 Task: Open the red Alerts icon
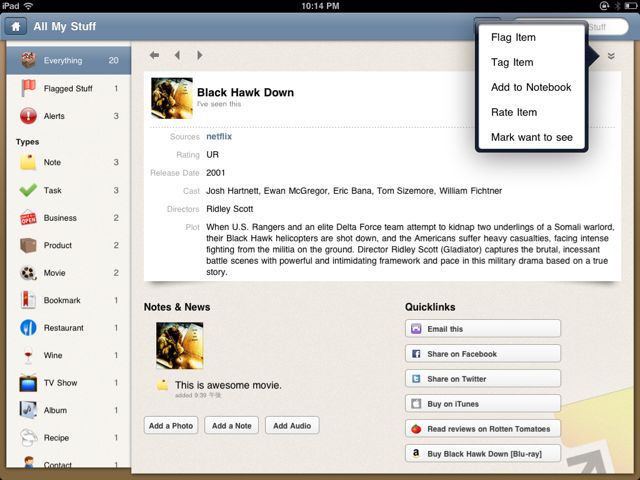(28, 116)
